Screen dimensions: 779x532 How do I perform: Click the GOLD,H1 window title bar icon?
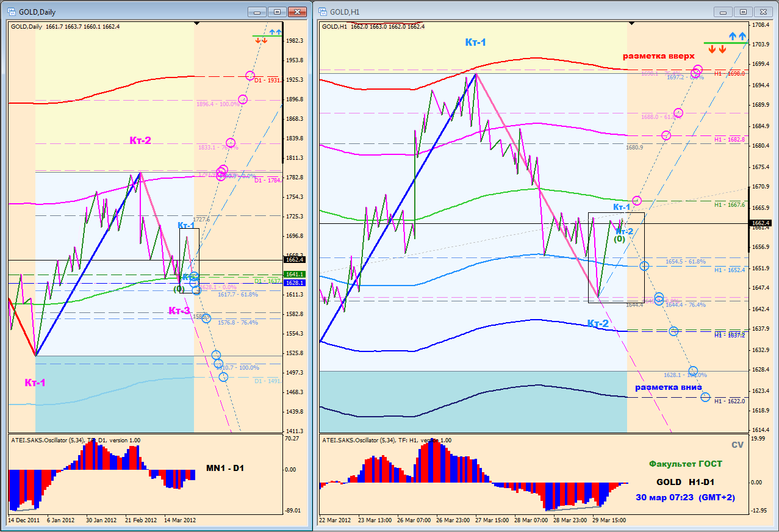point(323,11)
